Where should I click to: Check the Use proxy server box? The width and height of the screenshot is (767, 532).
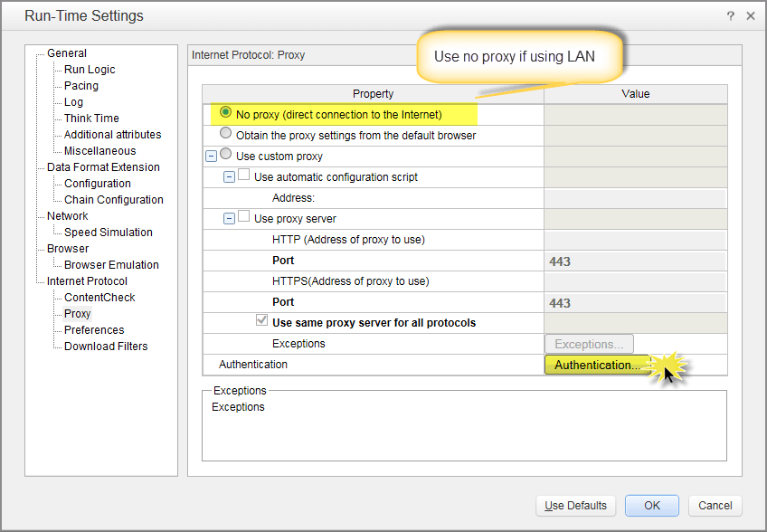pyautogui.click(x=243, y=218)
